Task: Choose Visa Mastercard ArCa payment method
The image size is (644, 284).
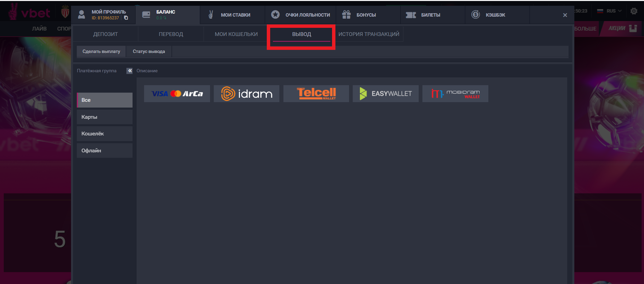Action: pyautogui.click(x=177, y=94)
